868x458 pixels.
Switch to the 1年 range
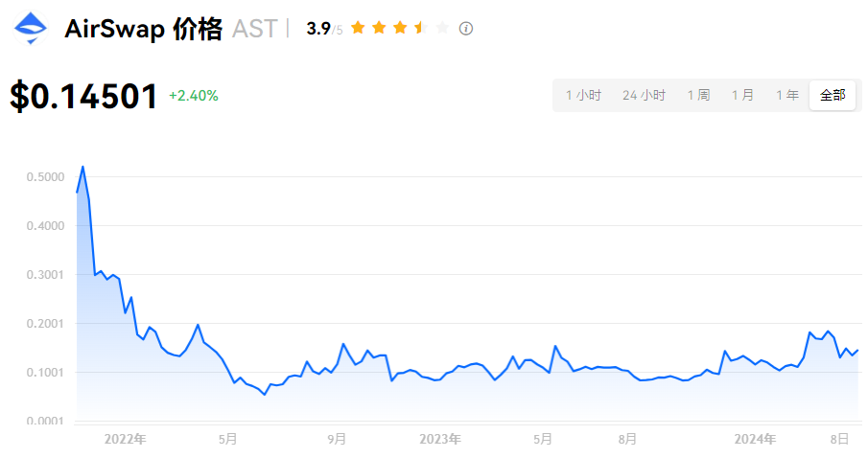tap(786, 95)
